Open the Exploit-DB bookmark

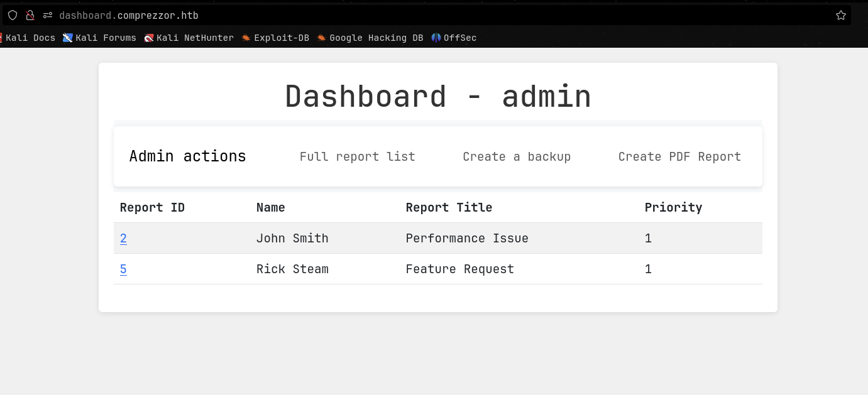[x=275, y=38]
